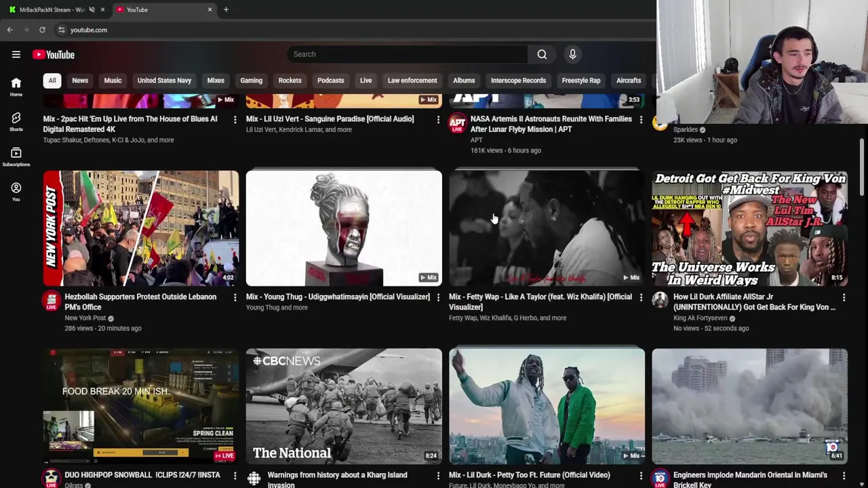Open the CBC News The National thumbnail
Viewport: 868px width, 488px height.
pyautogui.click(x=344, y=406)
